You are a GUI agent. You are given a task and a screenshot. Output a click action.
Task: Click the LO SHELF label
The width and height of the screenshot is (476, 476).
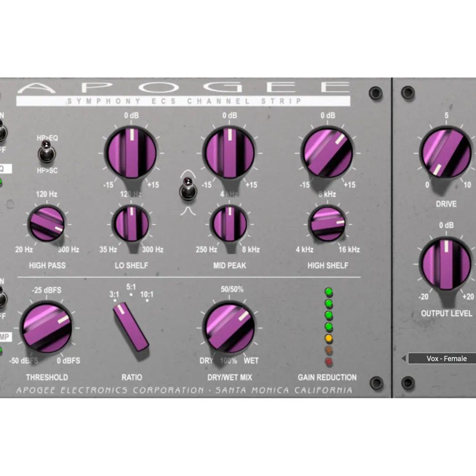(x=131, y=266)
